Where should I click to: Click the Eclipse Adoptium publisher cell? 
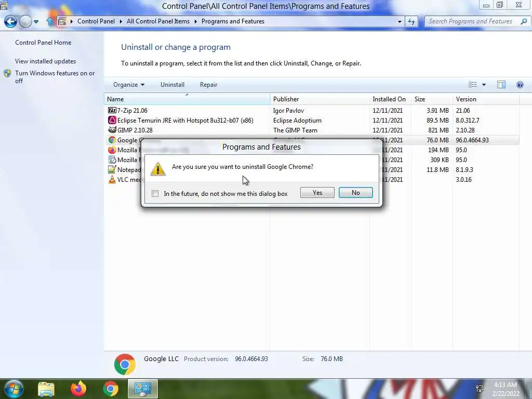point(297,120)
